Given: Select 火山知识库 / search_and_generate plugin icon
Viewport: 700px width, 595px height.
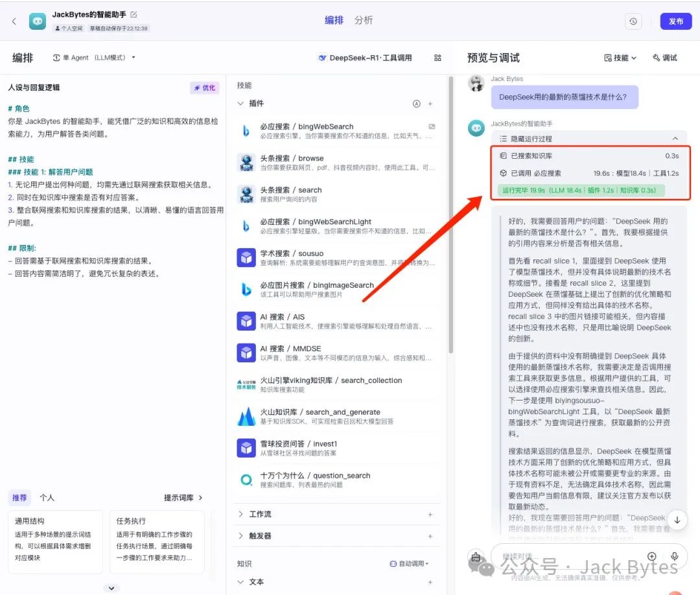Looking at the screenshot, I should click(246, 416).
